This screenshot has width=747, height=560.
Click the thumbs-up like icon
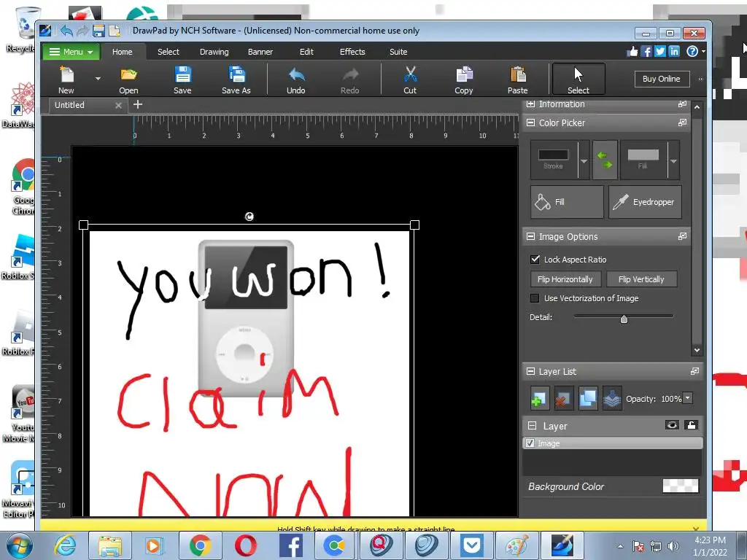point(632,52)
